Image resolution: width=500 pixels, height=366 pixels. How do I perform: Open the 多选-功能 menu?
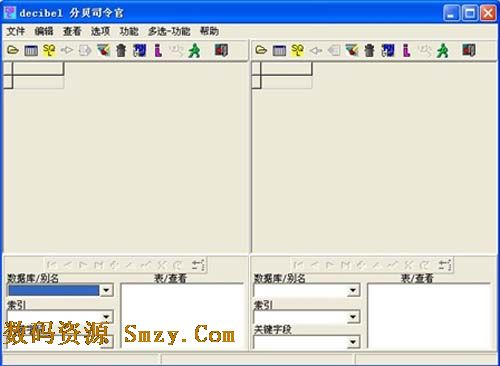(x=169, y=31)
